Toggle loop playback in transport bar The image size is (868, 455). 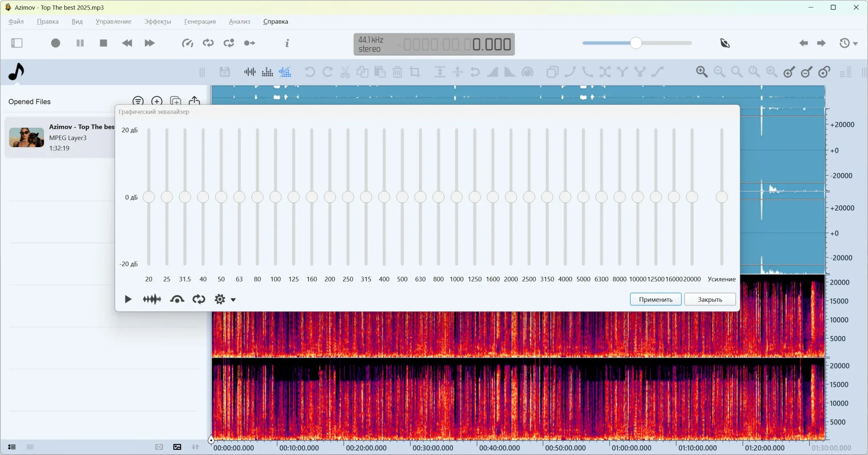click(208, 43)
